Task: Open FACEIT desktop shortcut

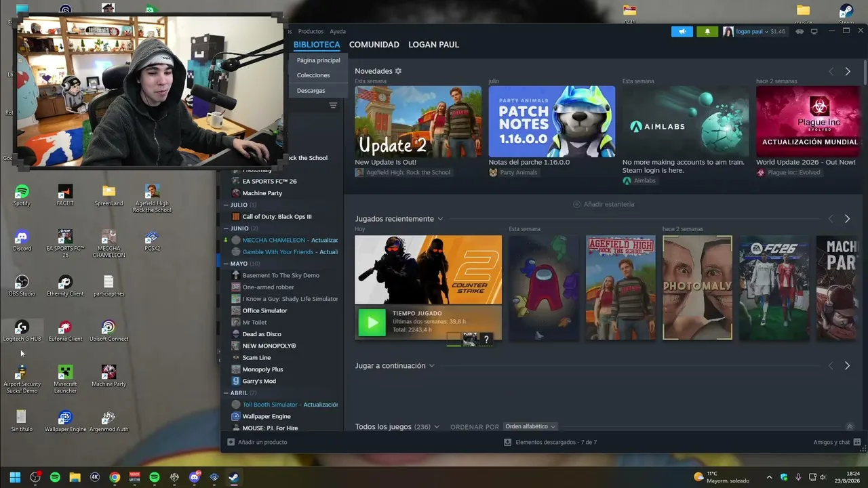Action: point(65,195)
